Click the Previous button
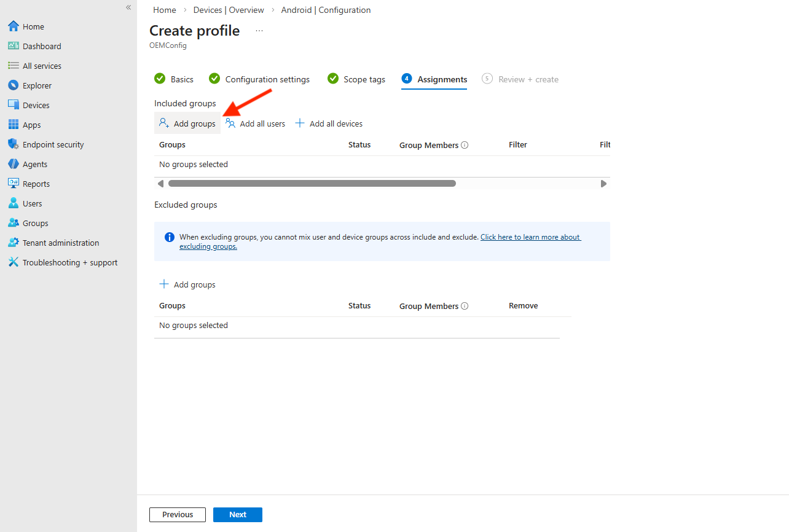The image size is (789, 532). (x=178, y=515)
